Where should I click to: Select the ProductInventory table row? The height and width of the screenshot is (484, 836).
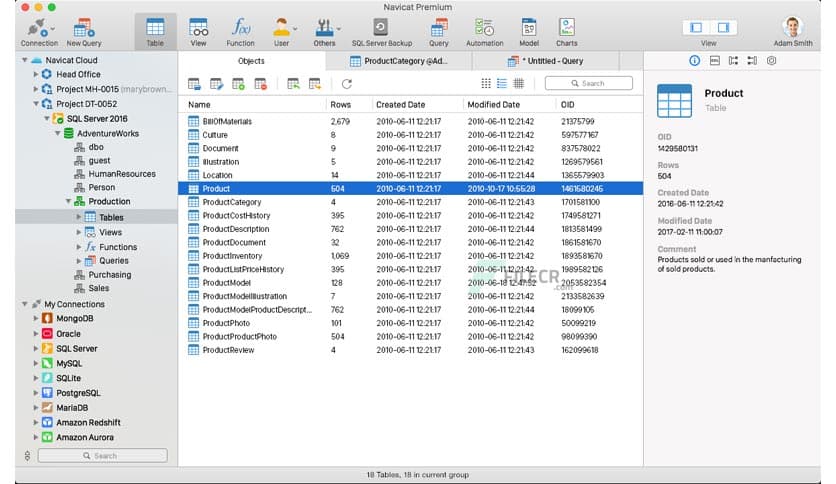tap(410, 256)
